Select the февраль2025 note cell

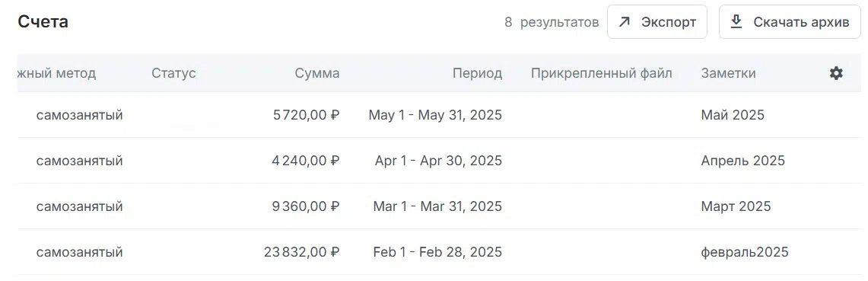click(745, 252)
